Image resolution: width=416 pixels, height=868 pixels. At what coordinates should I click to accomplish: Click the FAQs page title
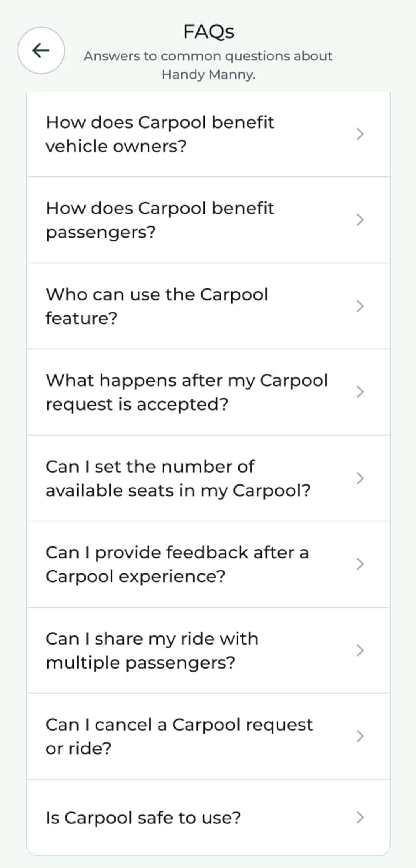208,32
